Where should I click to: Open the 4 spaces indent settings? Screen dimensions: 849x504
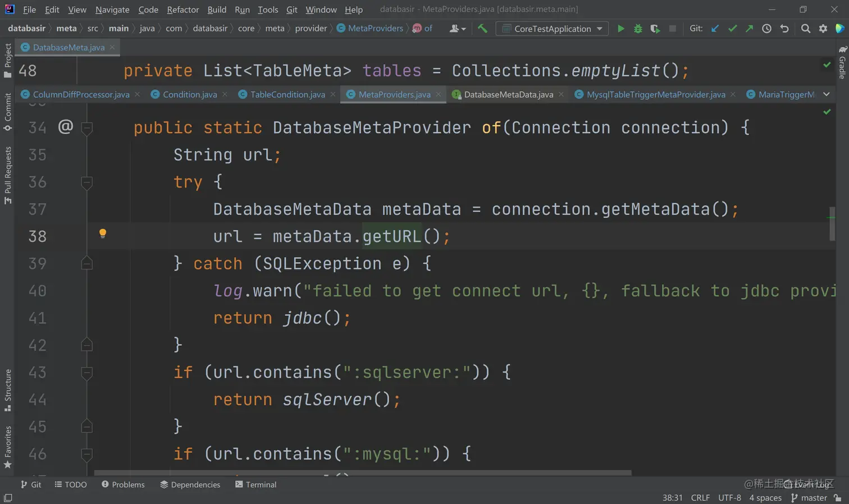pos(765,498)
